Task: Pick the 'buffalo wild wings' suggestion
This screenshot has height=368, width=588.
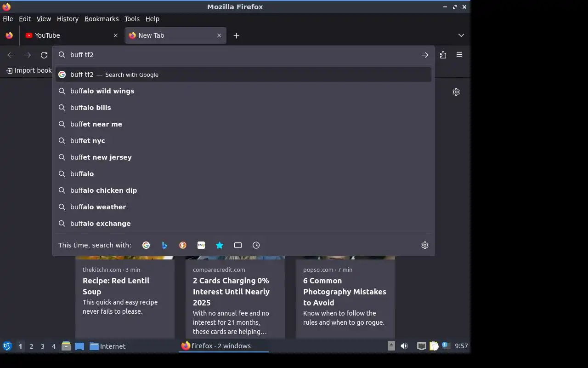Action: [x=243, y=91]
